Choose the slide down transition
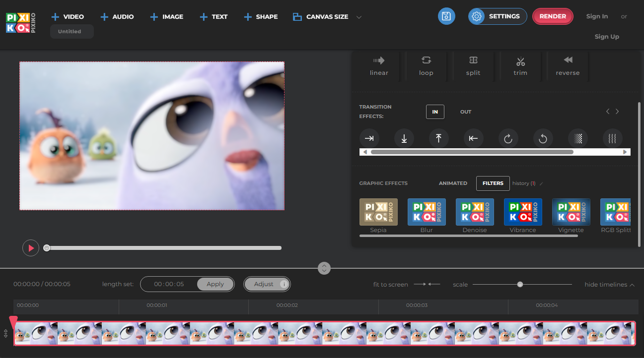This screenshot has height=358, width=644. click(404, 138)
